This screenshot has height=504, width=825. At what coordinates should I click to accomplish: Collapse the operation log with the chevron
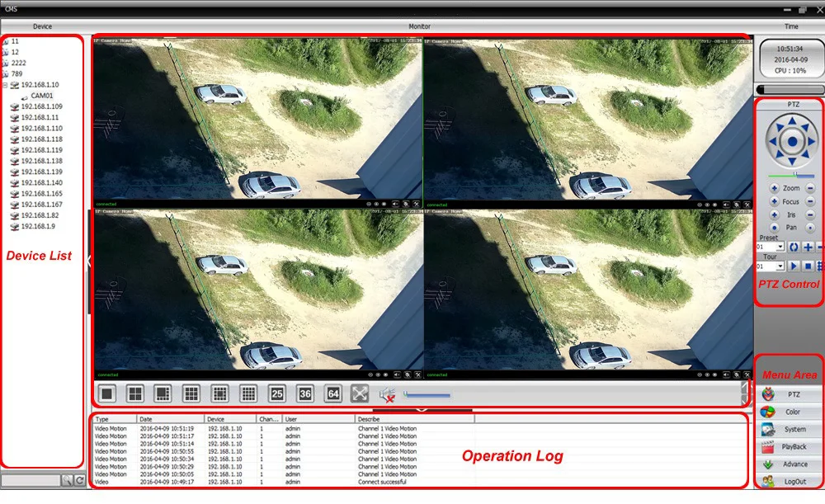(x=422, y=409)
